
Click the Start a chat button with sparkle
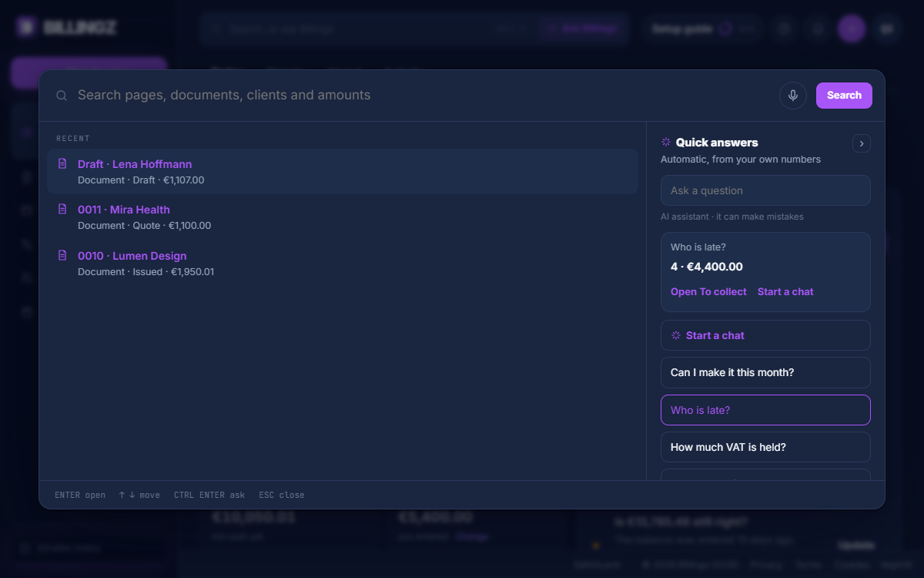click(765, 335)
